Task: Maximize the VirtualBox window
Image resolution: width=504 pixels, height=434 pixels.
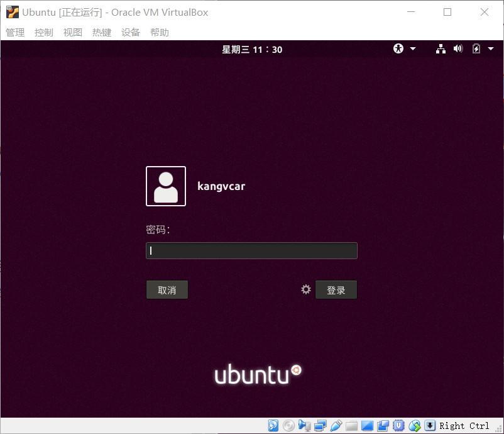Action: point(447,12)
